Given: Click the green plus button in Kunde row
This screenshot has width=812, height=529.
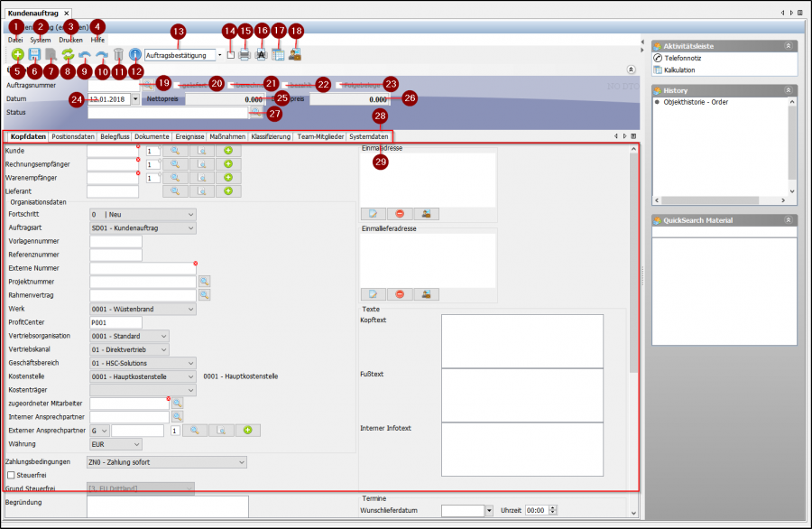Looking at the screenshot, I should point(228,151).
